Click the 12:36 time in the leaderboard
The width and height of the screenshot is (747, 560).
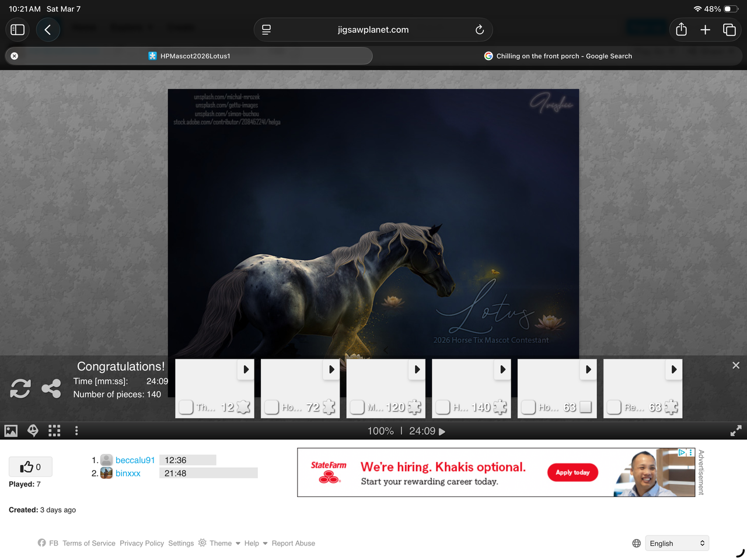pos(175,460)
